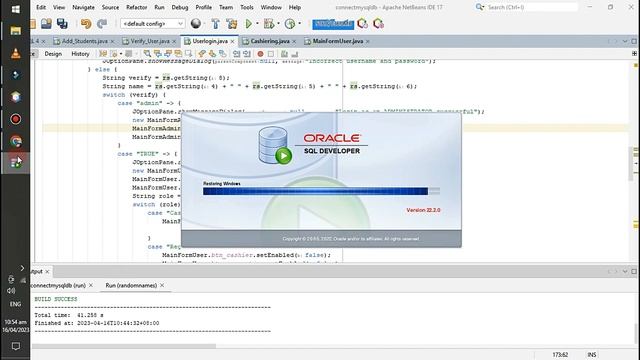640x360 pixels.
Task: Switch to the Cashiering.java tab
Action: point(270,41)
